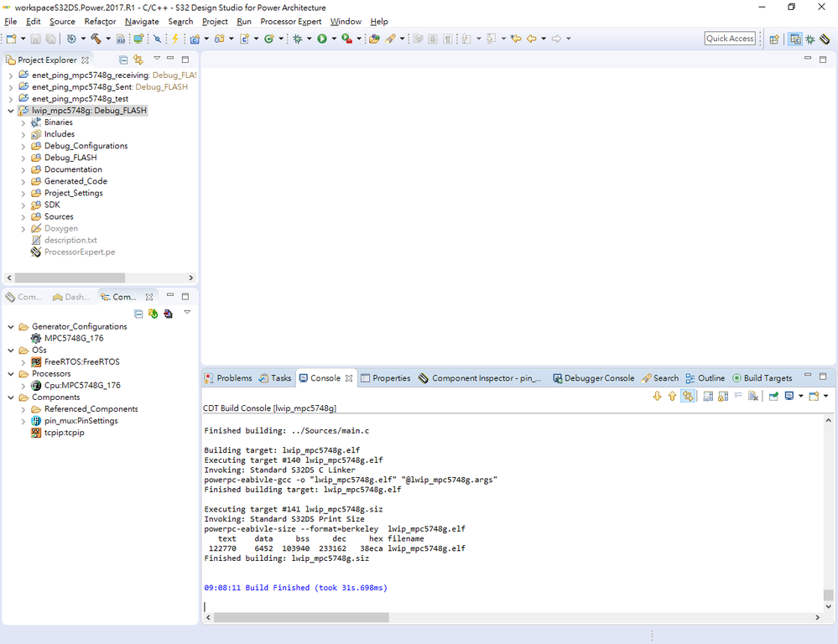
Task: Collapse the lwip_mpc5748g project tree
Action: pyautogui.click(x=11, y=111)
